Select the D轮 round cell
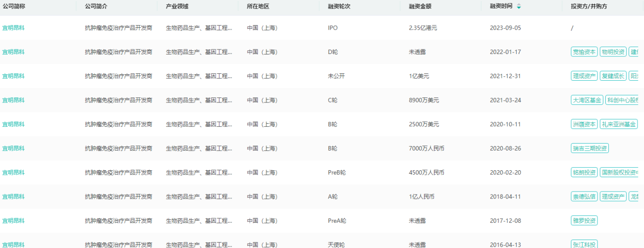This screenshot has height=248, width=644. (333, 52)
